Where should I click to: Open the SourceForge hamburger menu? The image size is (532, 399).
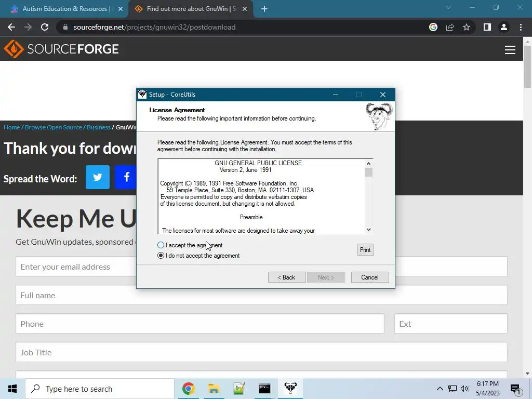pos(510,49)
